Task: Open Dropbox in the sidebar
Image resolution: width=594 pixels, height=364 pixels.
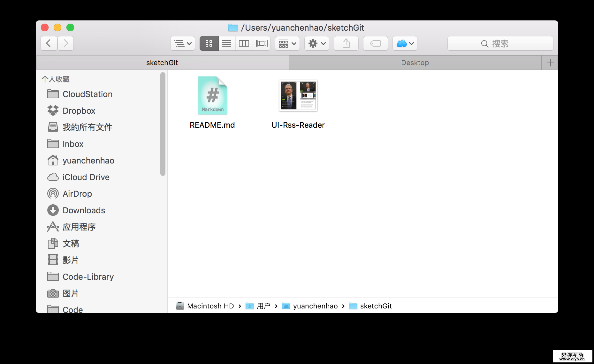Action: [x=79, y=111]
